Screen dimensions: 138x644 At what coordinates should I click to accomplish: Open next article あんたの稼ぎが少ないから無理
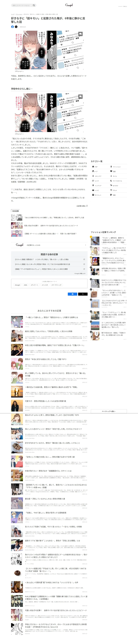(x=54, y=217)
